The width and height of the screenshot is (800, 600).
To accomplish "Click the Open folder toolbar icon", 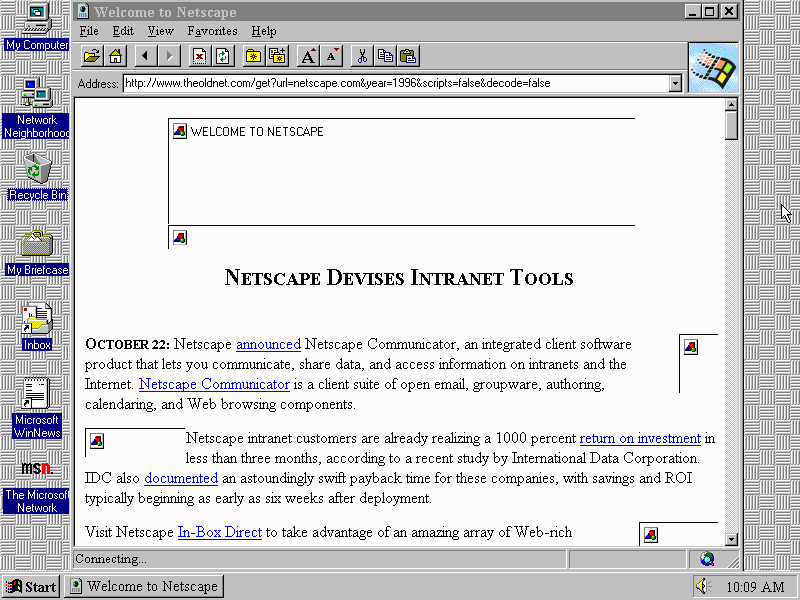I will click(x=91, y=56).
